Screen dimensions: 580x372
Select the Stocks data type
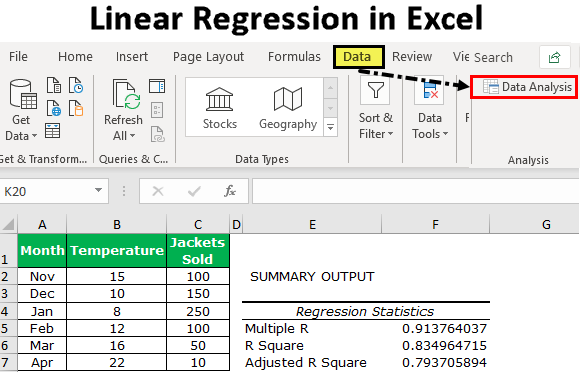[220, 108]
